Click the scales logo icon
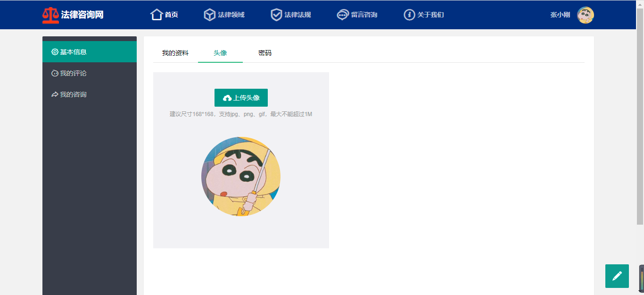This screenshot has height=295, width=644. (50, 15)
